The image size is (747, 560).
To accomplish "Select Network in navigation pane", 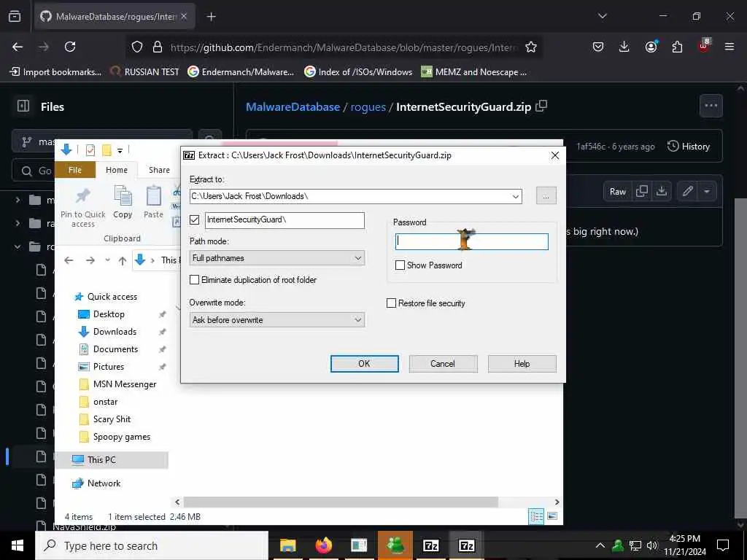I will 104,483.
